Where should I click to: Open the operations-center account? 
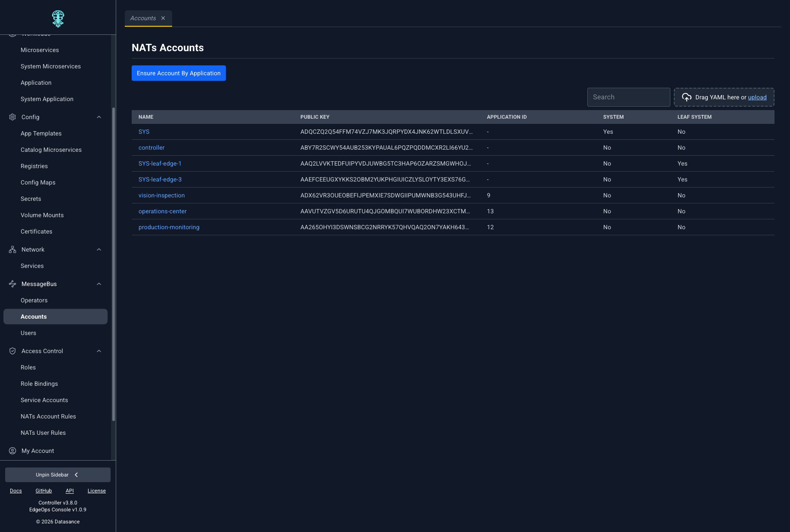[x=163, y=211]
